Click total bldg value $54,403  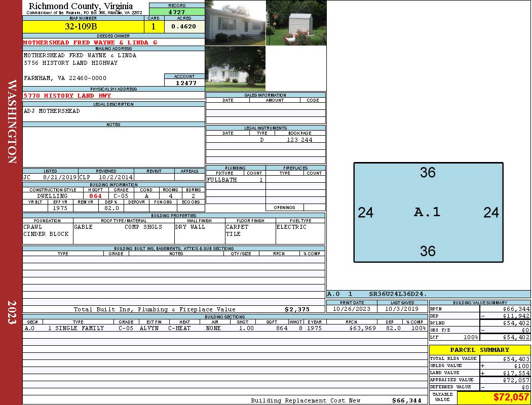coord(516,359)
